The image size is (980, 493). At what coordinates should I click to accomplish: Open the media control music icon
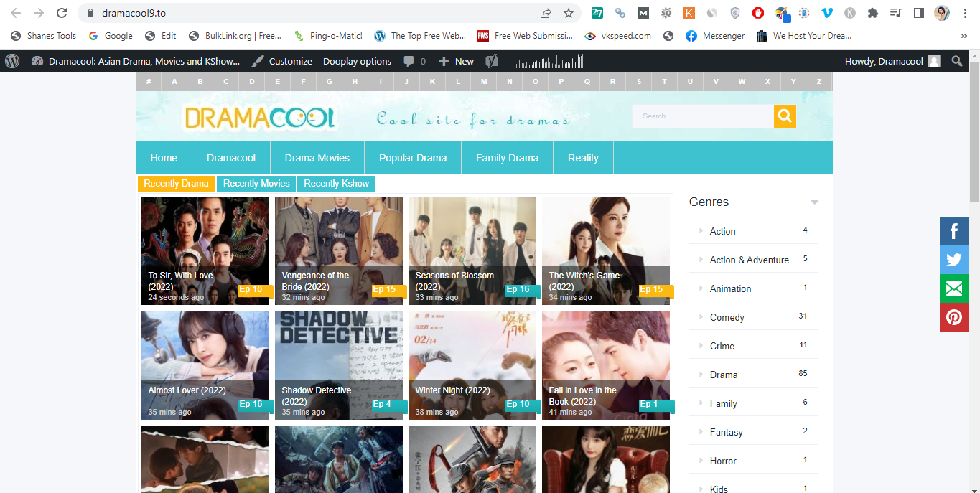pyautogui.click(x=895, y=13)
